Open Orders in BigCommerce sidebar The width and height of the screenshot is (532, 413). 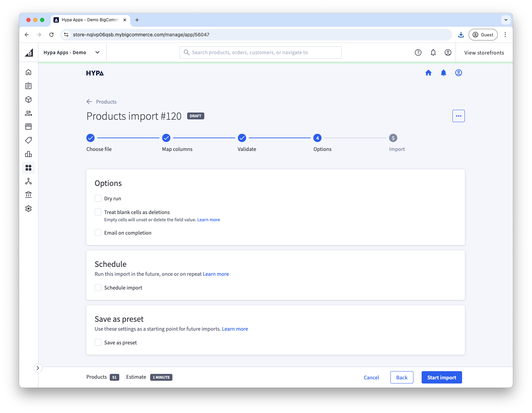[x=28, y=86]
